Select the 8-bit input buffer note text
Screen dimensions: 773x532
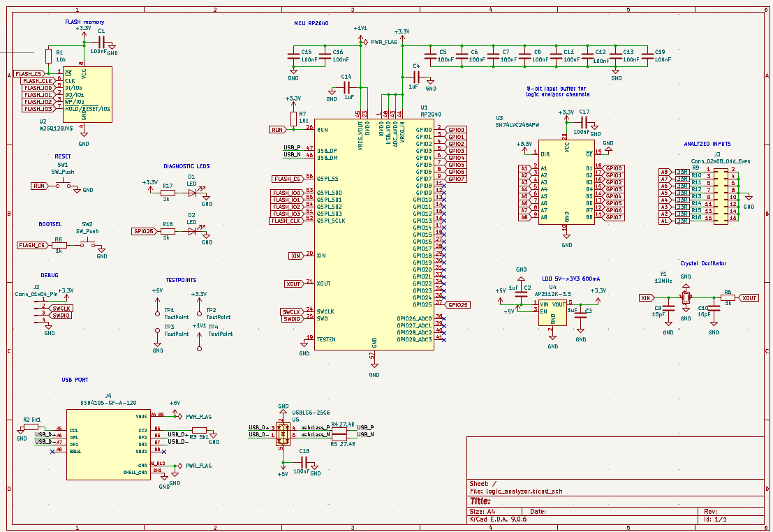[x=557, y=91]
